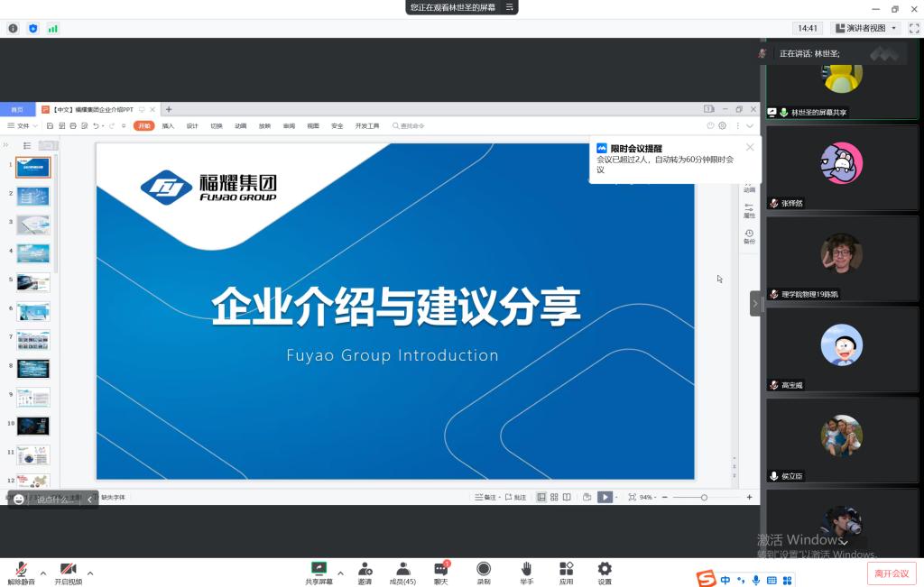The image size is (924, 587).
Task: Expand audio options arrow beside 解除静音
Action: [42, 572]
